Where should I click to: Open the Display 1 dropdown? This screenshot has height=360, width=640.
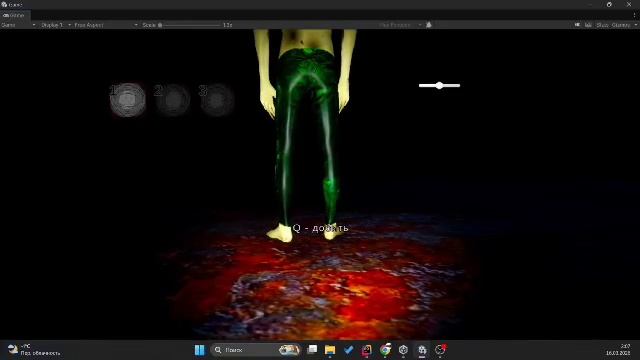pos(56,25)
